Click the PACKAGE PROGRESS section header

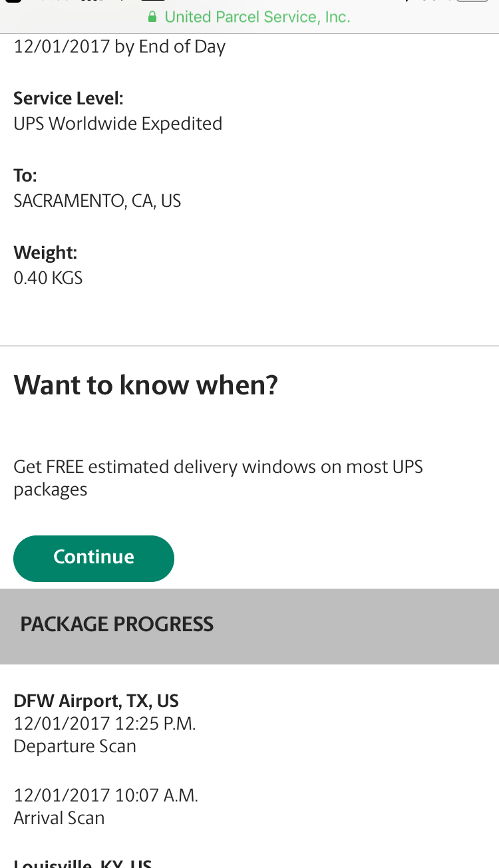pyautogui.click(x=116, y=625)
